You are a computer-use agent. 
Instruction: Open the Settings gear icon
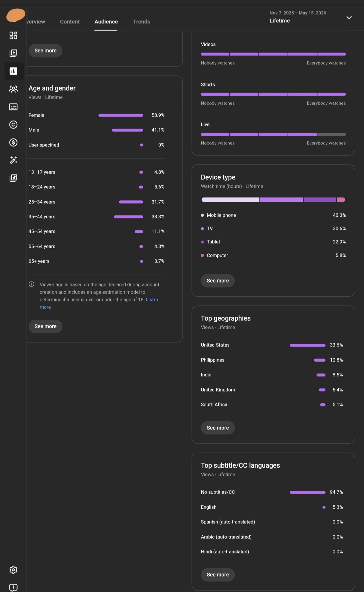pos(13,570)
